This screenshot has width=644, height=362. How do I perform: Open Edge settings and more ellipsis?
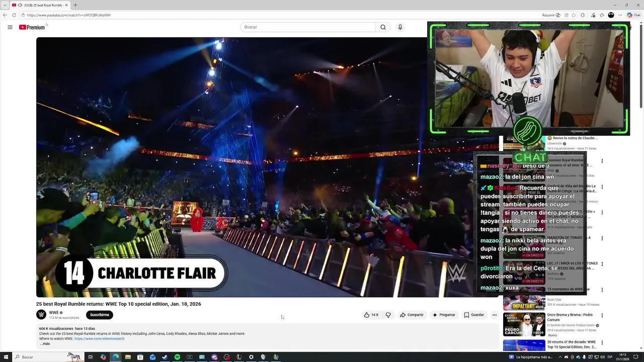click(620, 15)
